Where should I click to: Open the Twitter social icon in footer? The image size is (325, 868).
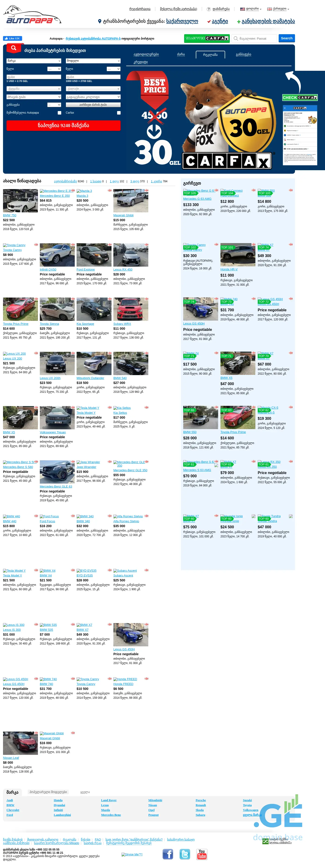[185, 854]
